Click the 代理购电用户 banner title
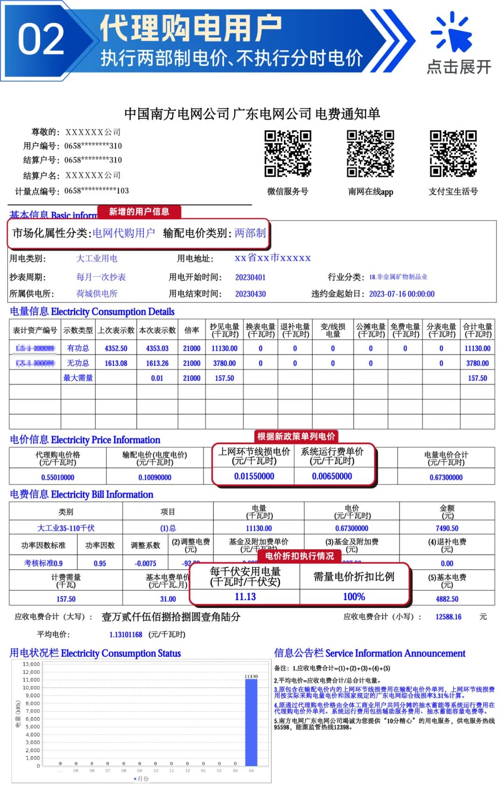Viewport: 504px width, 812px height. coord(191,28)
